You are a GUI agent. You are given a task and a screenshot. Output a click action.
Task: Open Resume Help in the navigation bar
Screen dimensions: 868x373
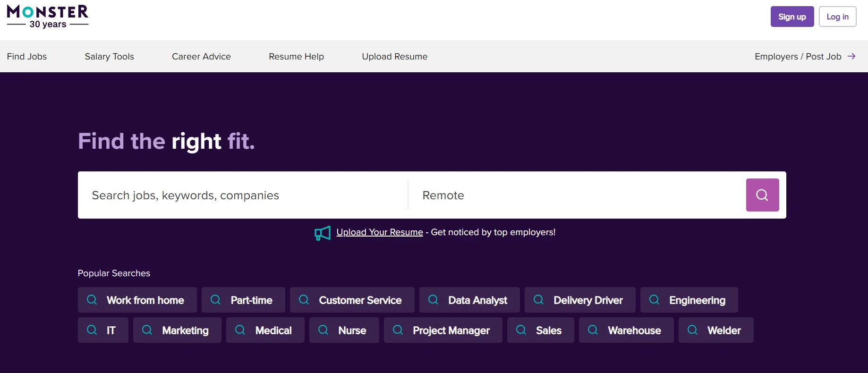click(x=296, y=57)
